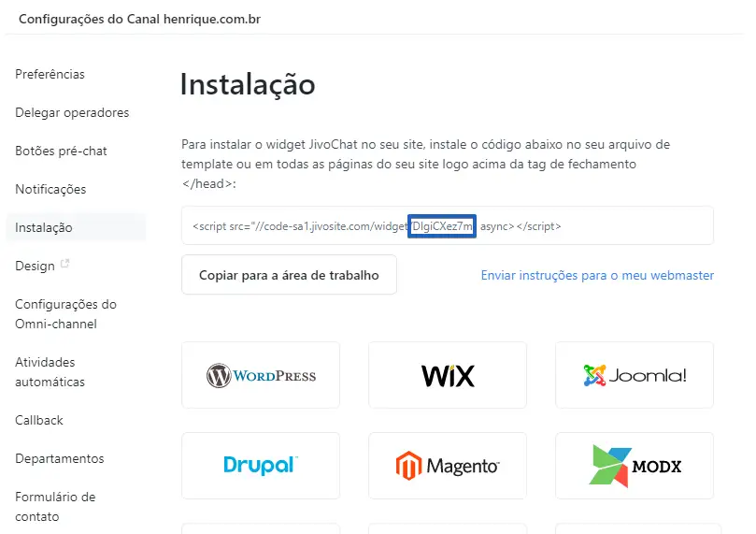Open Delegar operadores settings

point(72,112)
